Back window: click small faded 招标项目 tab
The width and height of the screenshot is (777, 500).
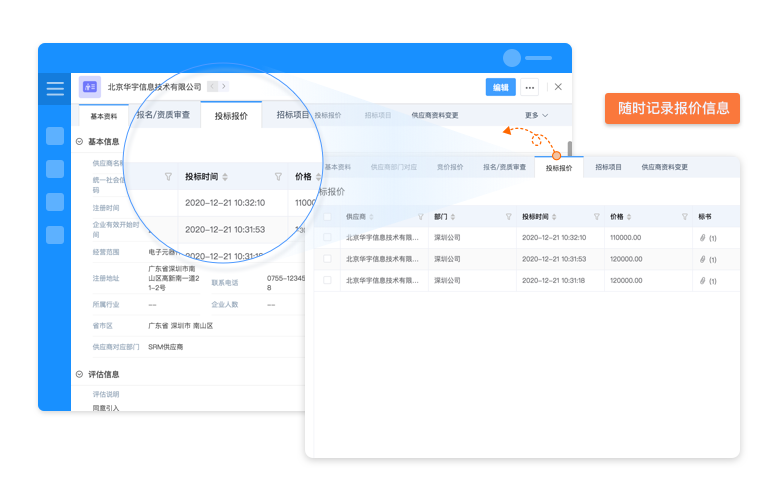[378, 115]
